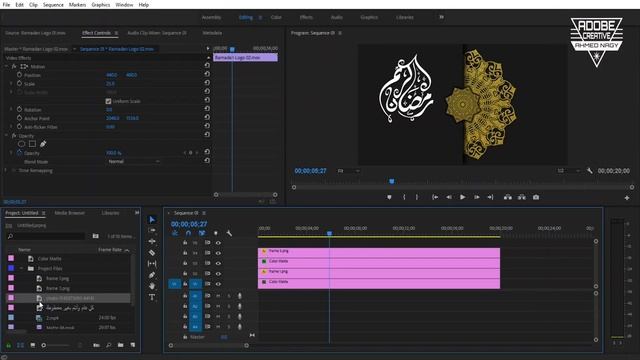This screenshot has height=360, width=640.
Task: Click the project panel search field
Action: [x=47, y=236]
